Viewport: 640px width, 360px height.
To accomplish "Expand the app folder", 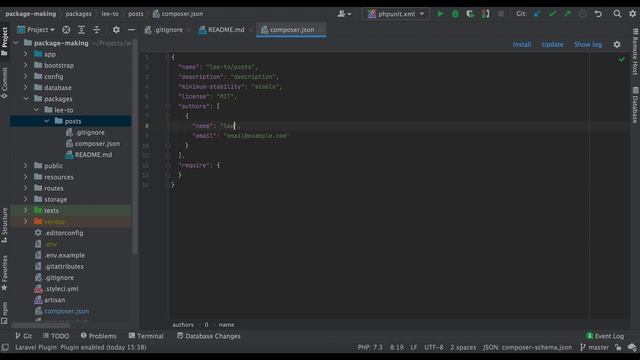I will (x=26, y=54).
